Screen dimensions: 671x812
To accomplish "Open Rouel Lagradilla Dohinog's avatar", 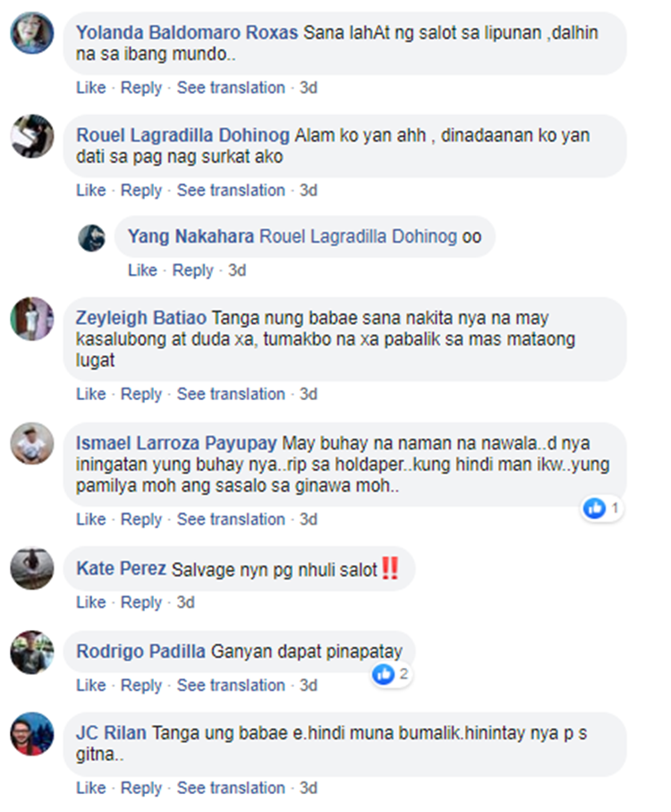I will [x=32, y=136].
